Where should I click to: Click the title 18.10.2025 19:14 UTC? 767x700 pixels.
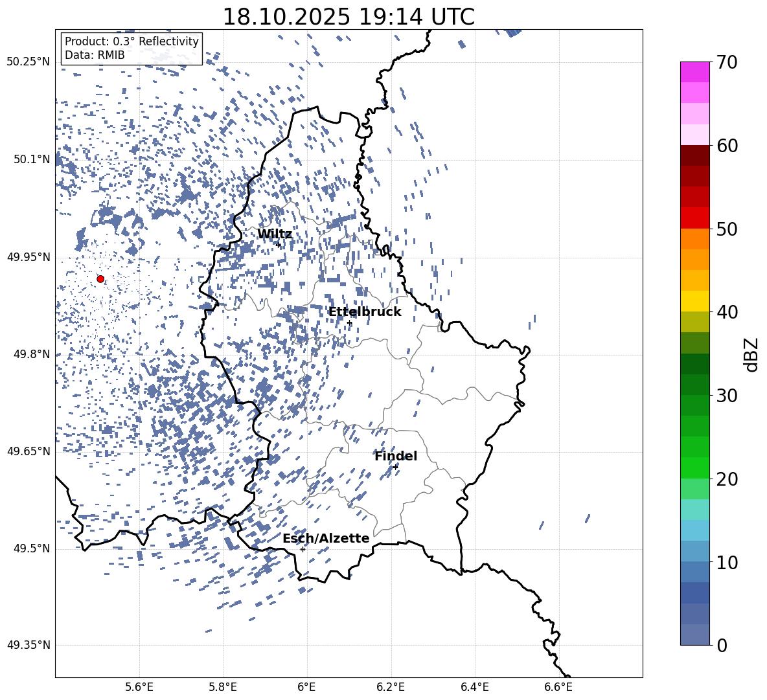(x=349, y=17)
